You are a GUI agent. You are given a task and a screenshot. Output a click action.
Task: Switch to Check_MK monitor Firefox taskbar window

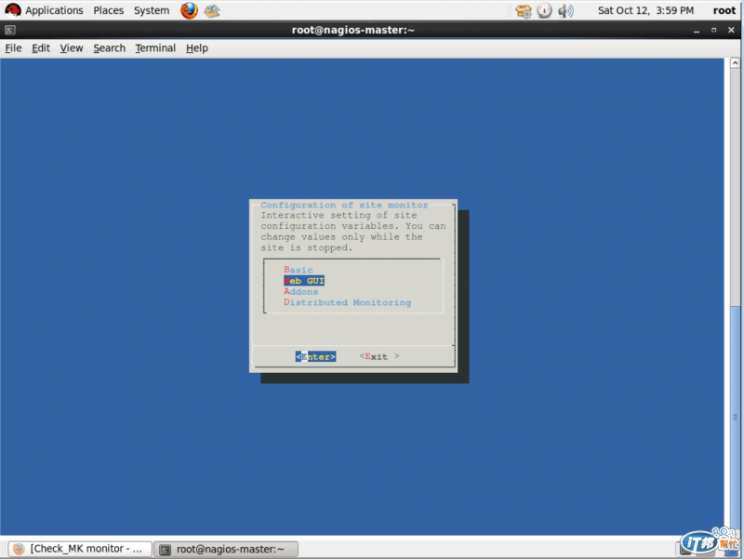point(80,549)
